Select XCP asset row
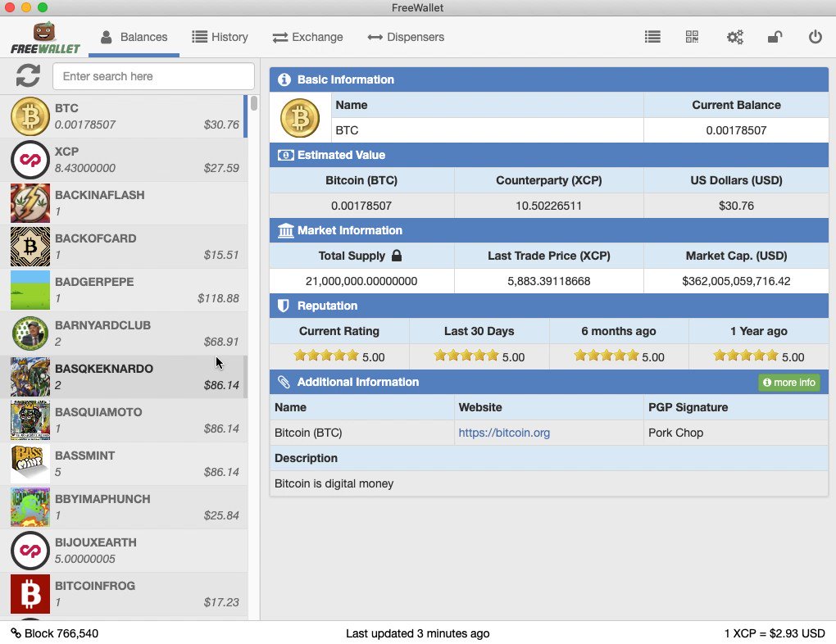The width and height of the screenshot is (836, 644). pyautogui.click(x=124, y=160)
